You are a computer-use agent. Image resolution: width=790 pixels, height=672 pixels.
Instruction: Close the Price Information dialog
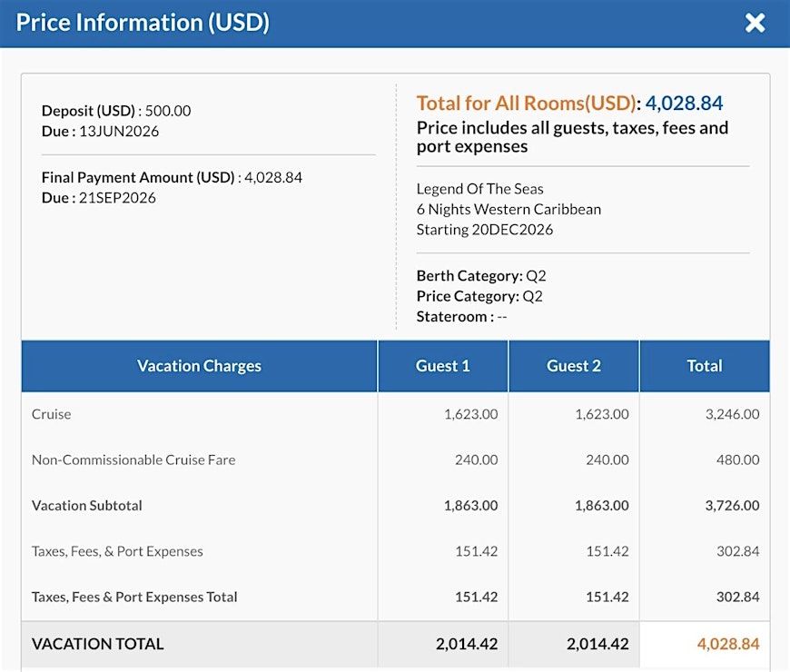pos(755,23)
